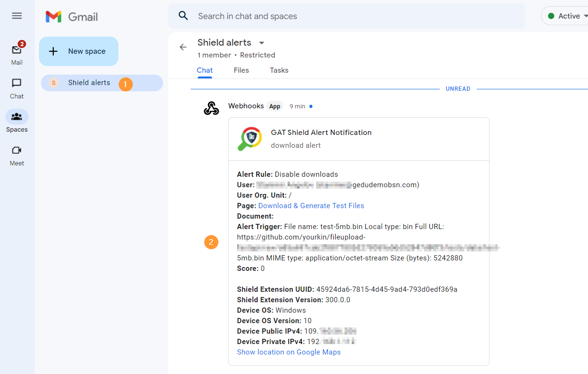This screenshot has height=374, width=588.
Task: Click the search magnifier icon
Action: pyautogui.click(x=183, y=16)
